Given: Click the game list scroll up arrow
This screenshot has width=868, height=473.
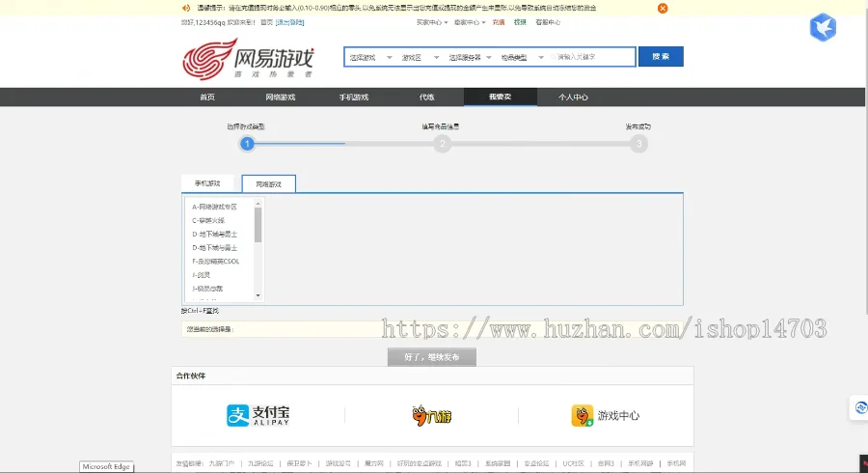Looking at the screenshot, I should point(258,204).
